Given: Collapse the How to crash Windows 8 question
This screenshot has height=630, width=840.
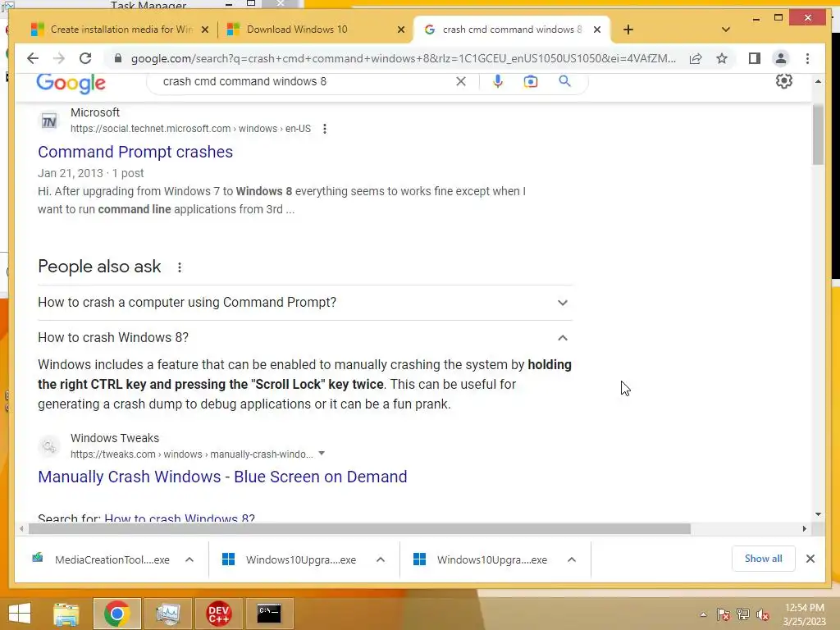Looking at the screenshot, I should coord(305,337).
